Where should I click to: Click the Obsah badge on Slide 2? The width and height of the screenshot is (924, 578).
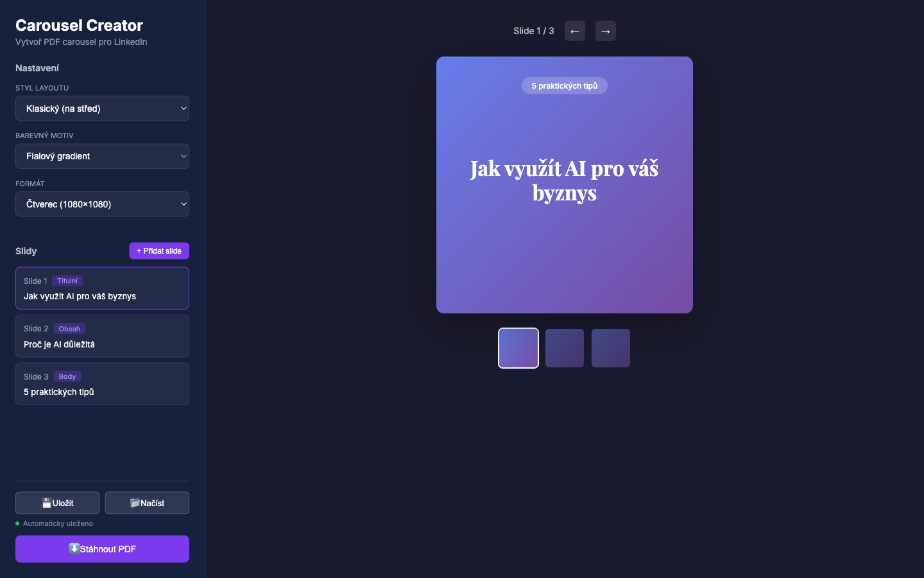(69, 328)
